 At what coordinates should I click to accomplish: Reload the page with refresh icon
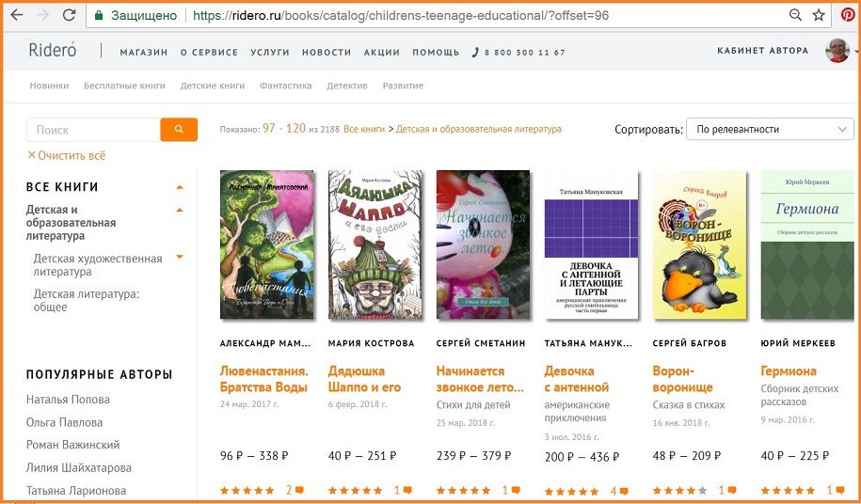point(69,15)
